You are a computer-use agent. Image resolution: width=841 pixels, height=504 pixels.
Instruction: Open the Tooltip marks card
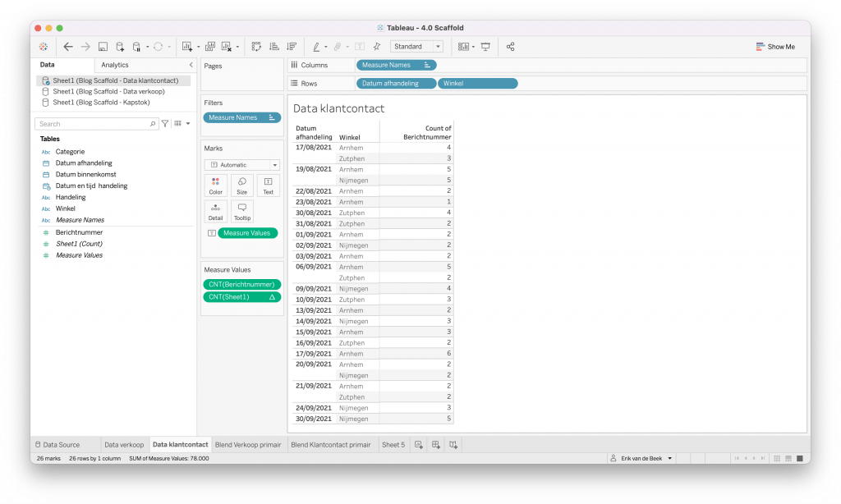[x=241, y=212]
